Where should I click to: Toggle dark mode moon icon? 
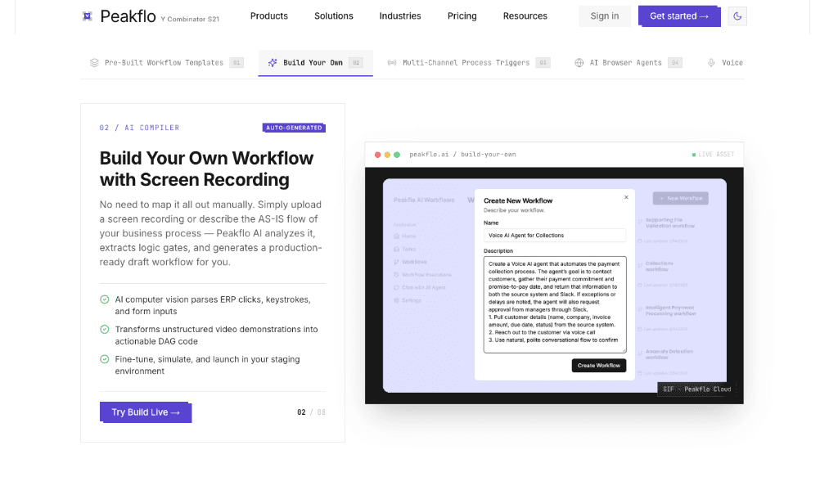[737, 16]
